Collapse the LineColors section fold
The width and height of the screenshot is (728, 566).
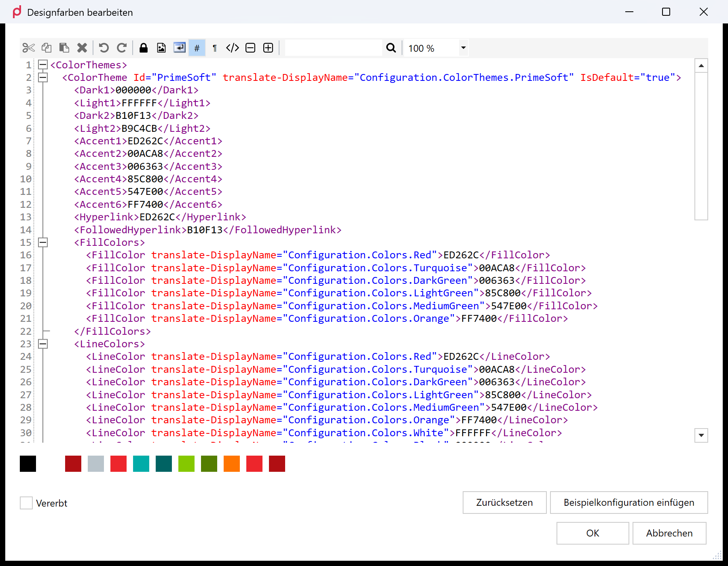click(42, 344)
